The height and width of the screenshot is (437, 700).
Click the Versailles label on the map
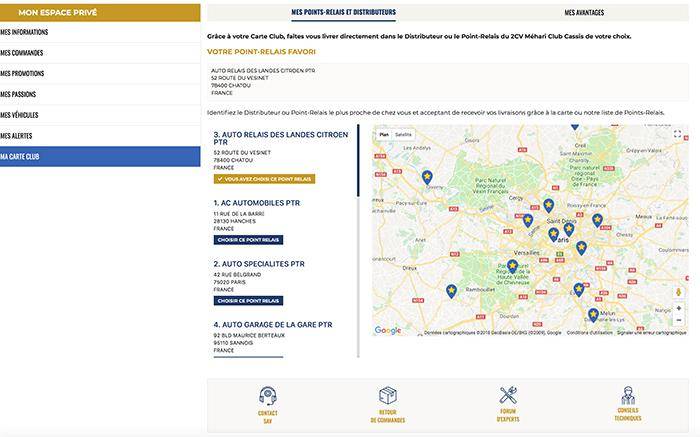click(526, 253)
